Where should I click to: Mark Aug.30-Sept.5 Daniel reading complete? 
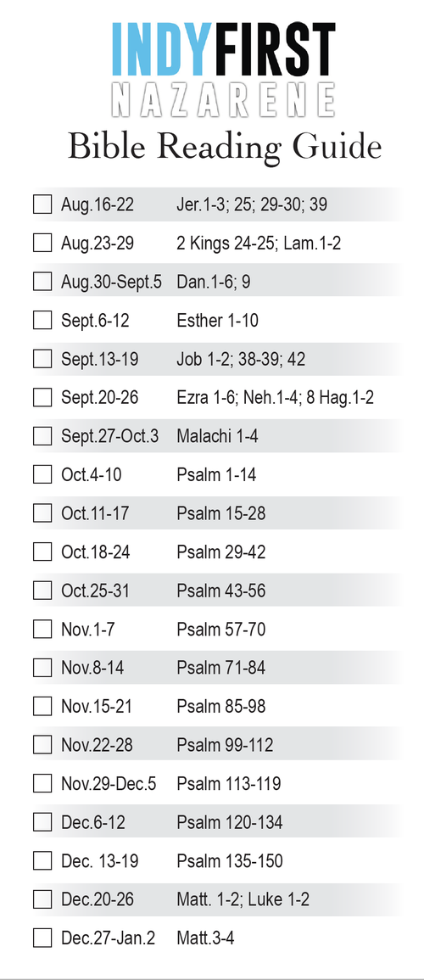(42, 282)
